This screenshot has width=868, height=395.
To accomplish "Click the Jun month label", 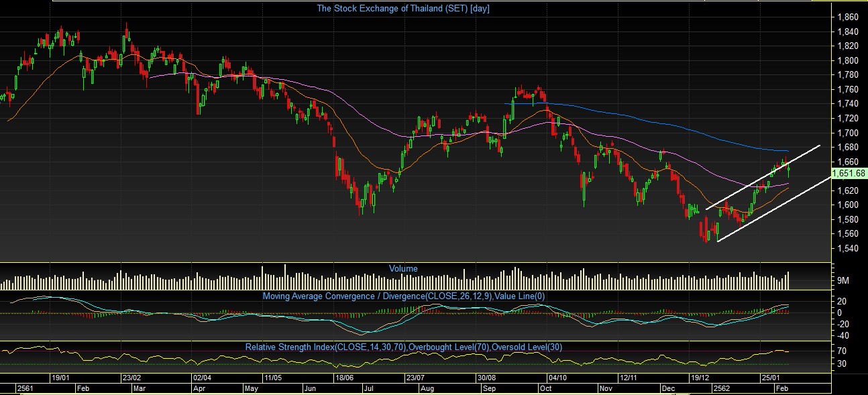I will pos(311,388).
